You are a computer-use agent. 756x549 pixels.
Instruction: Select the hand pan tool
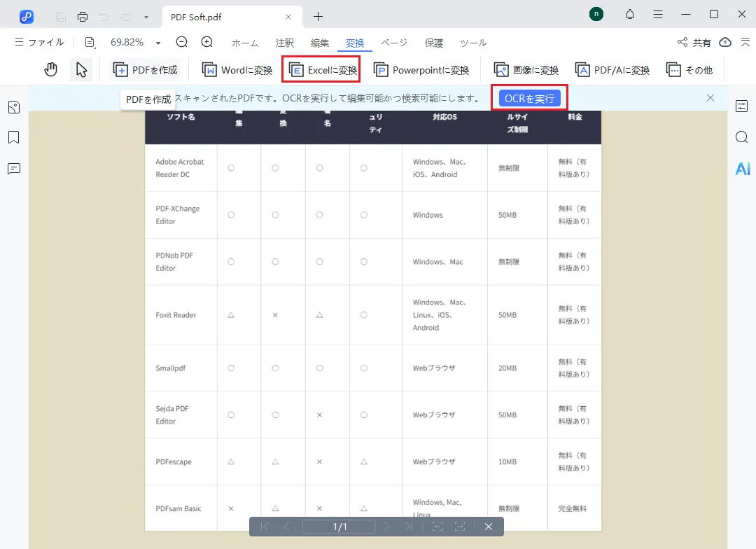[x=50, y=70]
